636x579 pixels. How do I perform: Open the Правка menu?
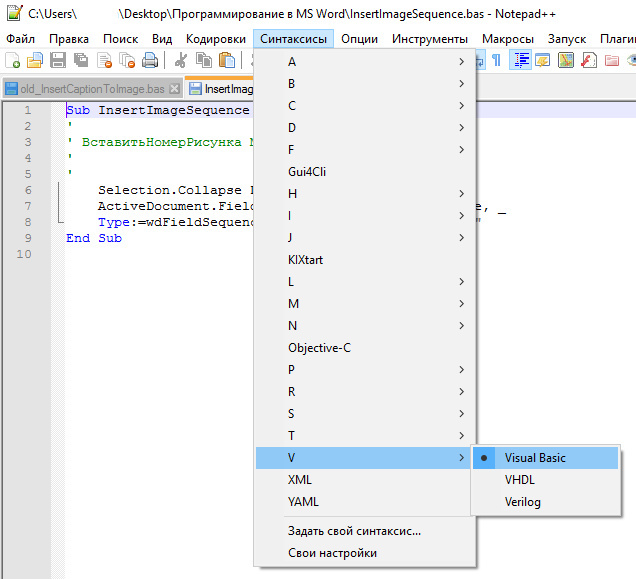(69, 39)
